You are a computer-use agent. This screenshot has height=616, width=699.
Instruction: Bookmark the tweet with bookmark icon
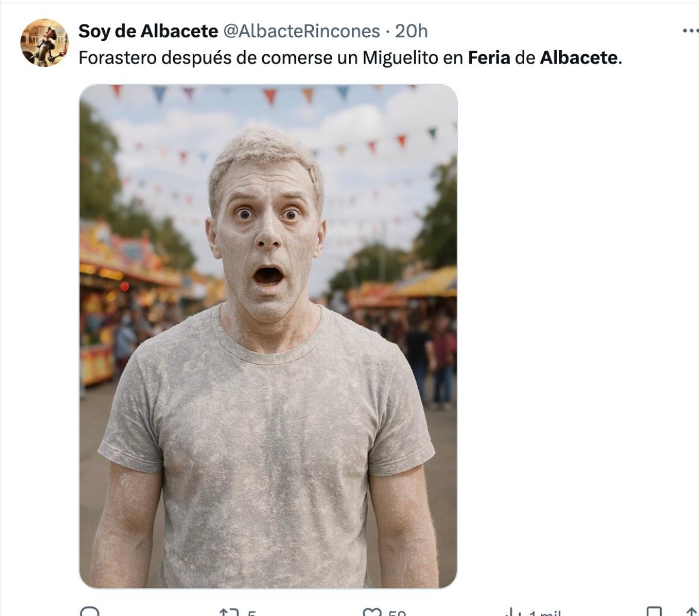point(654,612)
